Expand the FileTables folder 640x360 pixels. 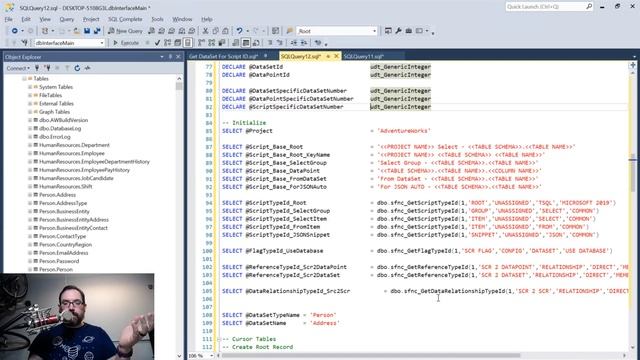pos(30,95)
